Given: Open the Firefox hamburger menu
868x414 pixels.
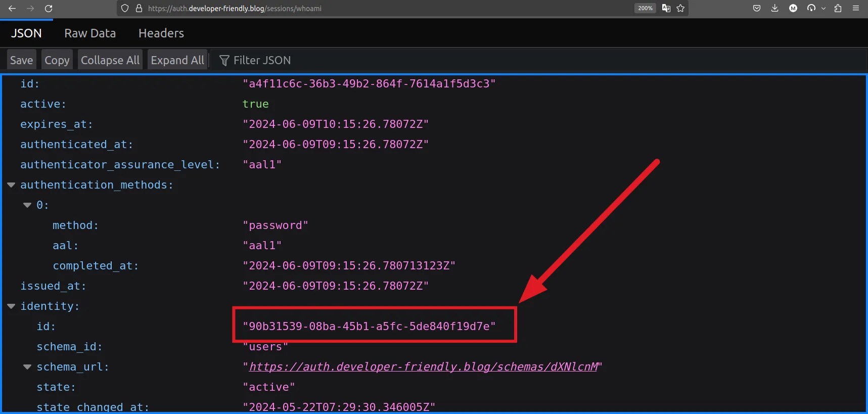Looking at the screenshot, I should pyautogui.click(x=856, y=8).
